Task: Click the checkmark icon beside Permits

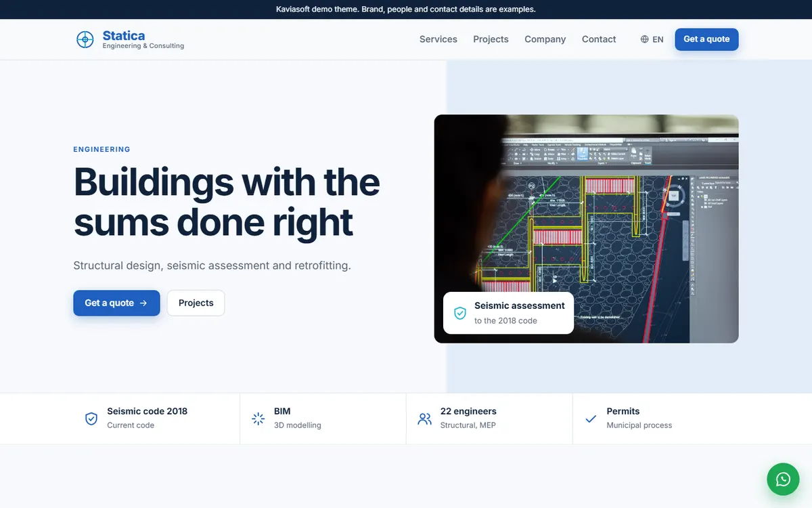Action: [591, 419]
